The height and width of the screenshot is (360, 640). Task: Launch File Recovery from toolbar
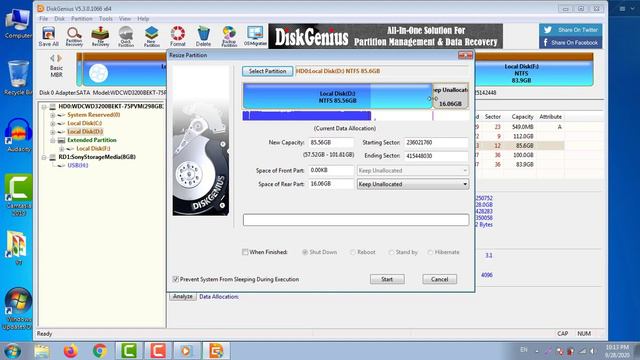(x=100, y=36)
